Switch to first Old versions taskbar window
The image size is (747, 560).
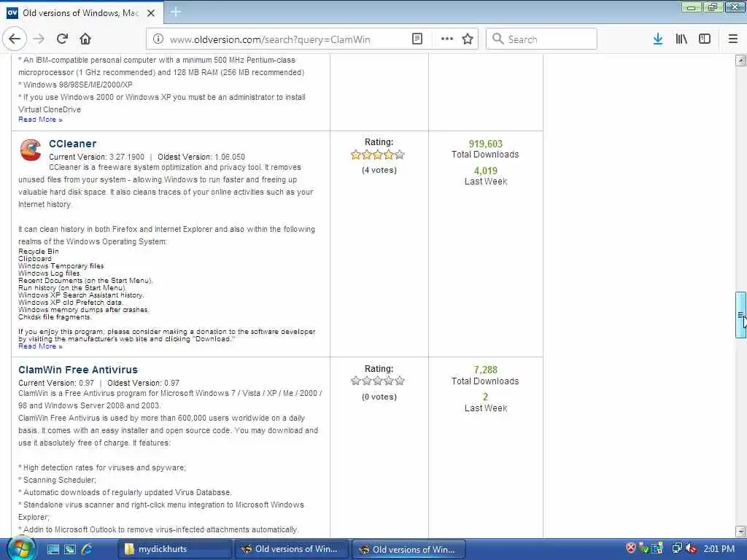click(x=292, y=549)
